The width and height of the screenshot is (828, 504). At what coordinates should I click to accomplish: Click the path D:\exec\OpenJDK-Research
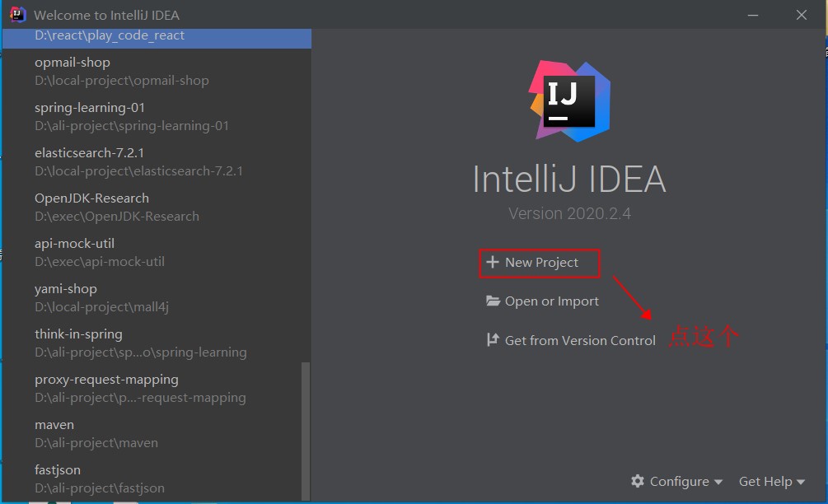(x=117, y=217)
